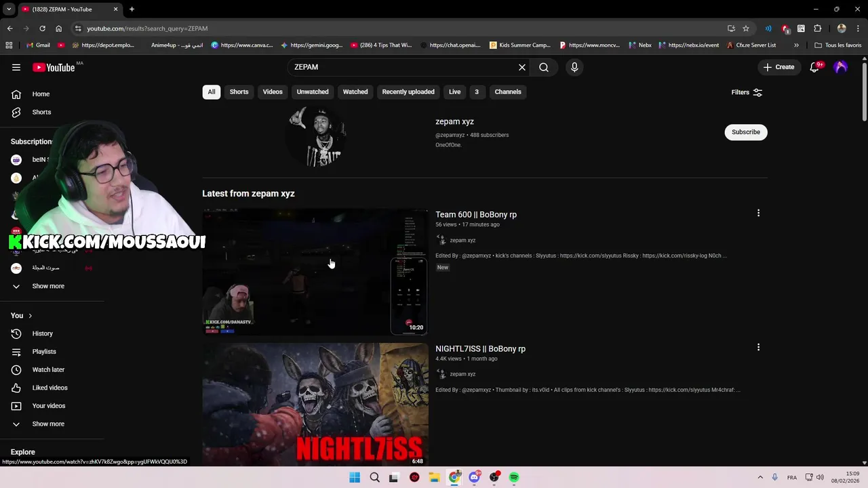Close the ZEPAM - YouTube tab
Screen dimensions: 868x488
tap(115, 9)
